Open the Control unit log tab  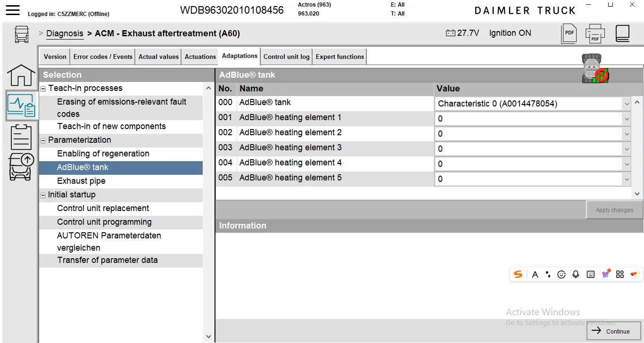286,57
